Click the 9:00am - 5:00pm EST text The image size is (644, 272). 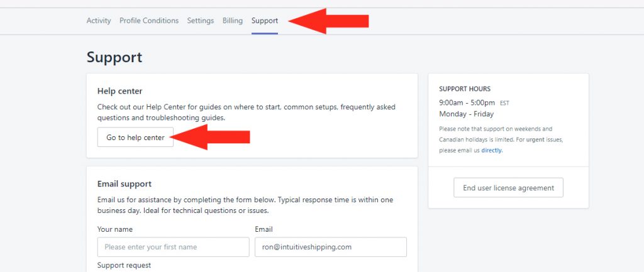474,103
